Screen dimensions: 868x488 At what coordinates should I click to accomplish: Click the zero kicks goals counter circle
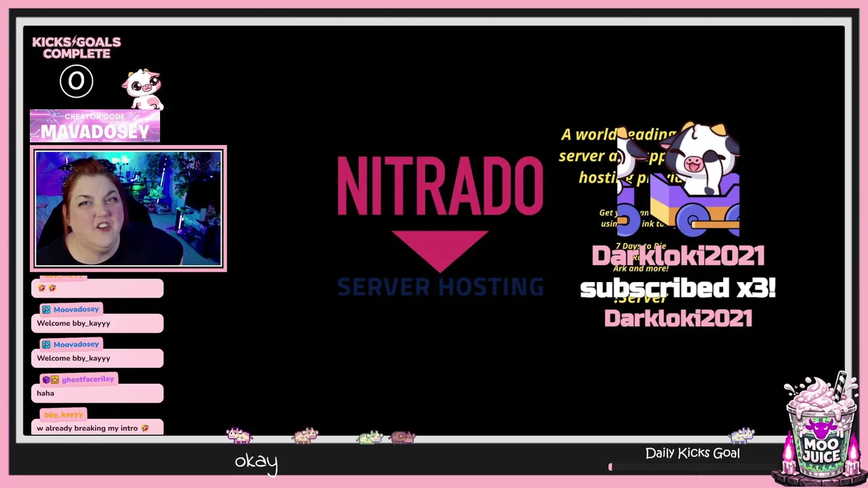76,81
